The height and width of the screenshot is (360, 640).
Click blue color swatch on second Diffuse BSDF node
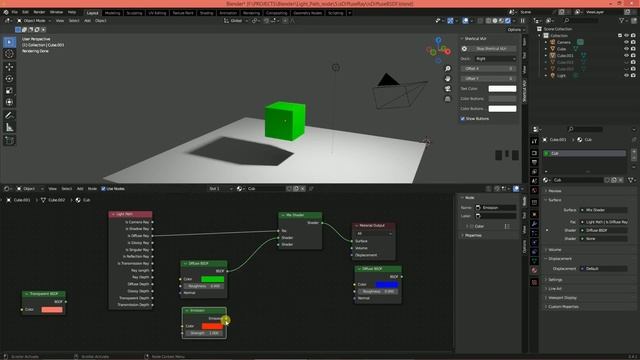coord(387,284)
